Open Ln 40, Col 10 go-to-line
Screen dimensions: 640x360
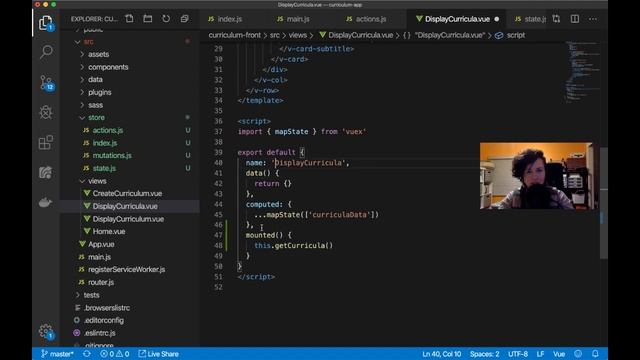click(441, 354)
